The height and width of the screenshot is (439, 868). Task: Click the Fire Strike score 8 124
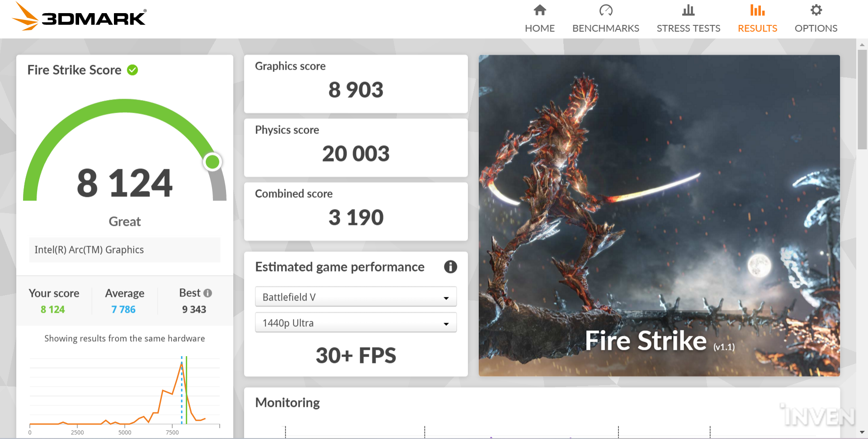(x=125, y=183)
